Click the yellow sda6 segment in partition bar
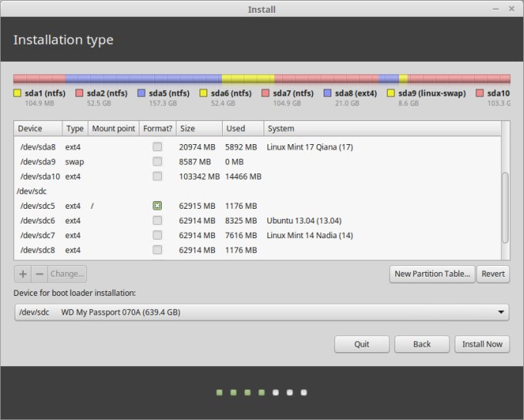The height and width of the screenshot is (420, 524). point(248,79)
